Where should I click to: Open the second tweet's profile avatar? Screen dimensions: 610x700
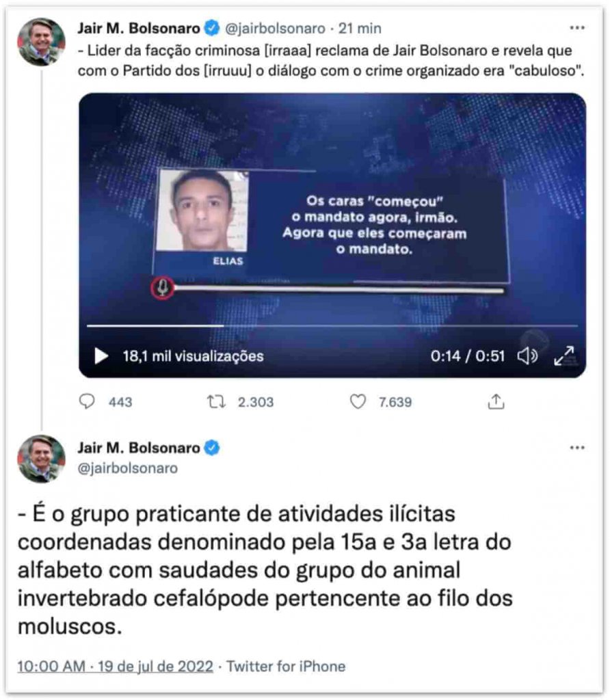coord(41,459)
